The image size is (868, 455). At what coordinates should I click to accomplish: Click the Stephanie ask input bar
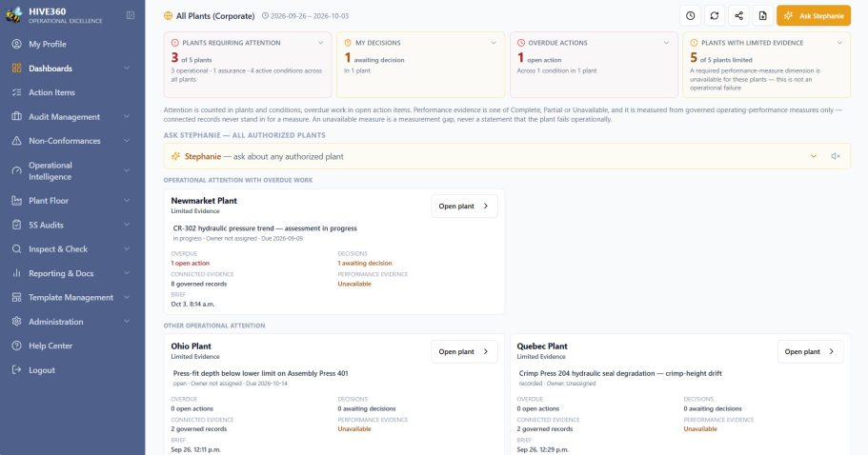[507, 156]
